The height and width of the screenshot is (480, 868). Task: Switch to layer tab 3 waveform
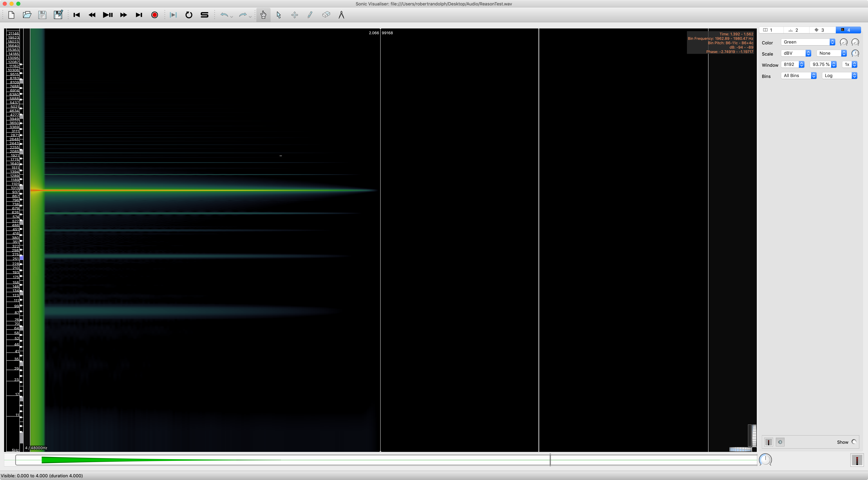(x=822, y=30)
